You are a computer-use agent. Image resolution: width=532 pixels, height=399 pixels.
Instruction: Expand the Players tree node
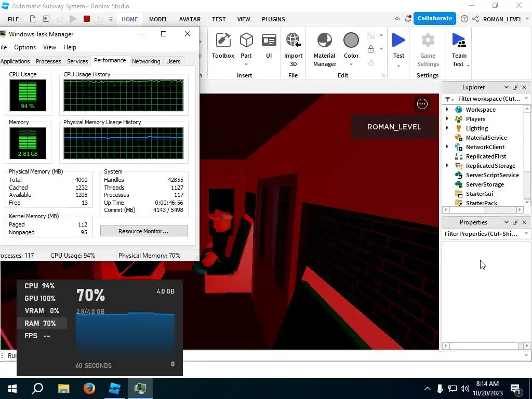coord(447,119)
